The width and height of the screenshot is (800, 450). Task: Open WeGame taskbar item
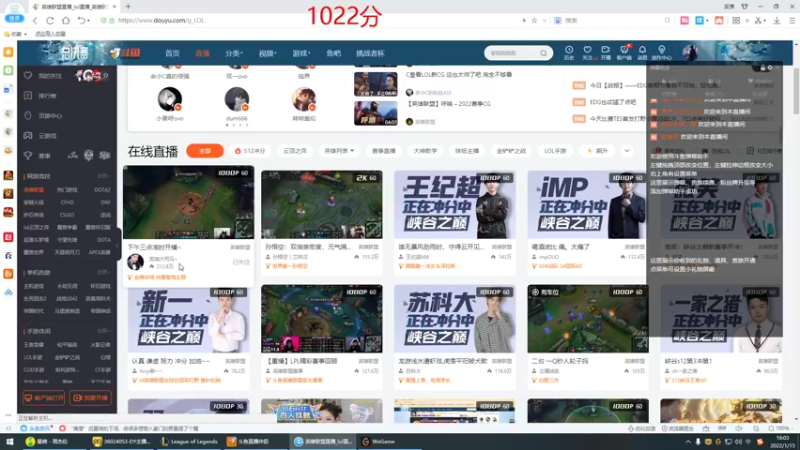379,441
